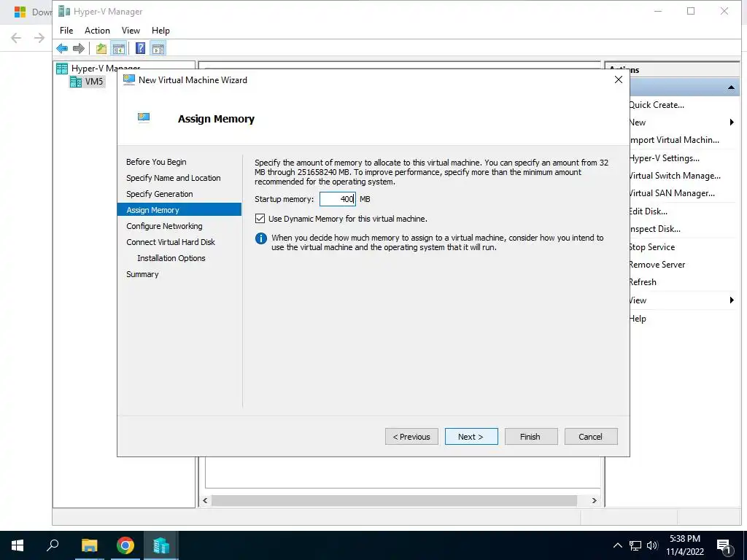Click the browser back arrow behind Hyper-V

(16, 38)
